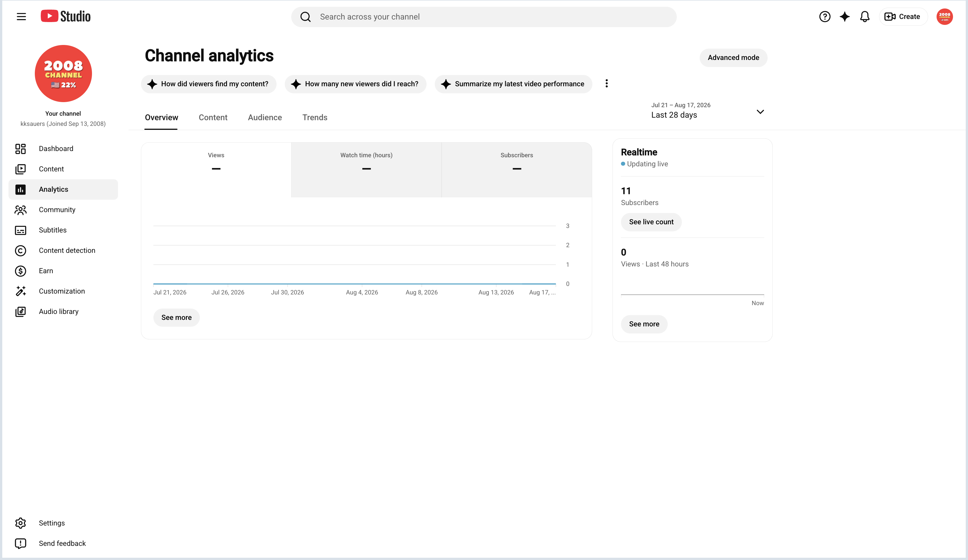Click the search magnifier icon
This screenshot has width=968, height=560.
point(305,17)
